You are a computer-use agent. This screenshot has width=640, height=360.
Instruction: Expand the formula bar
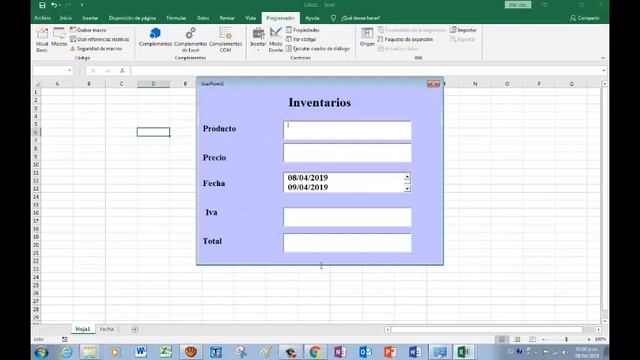(x=603, y=71)
